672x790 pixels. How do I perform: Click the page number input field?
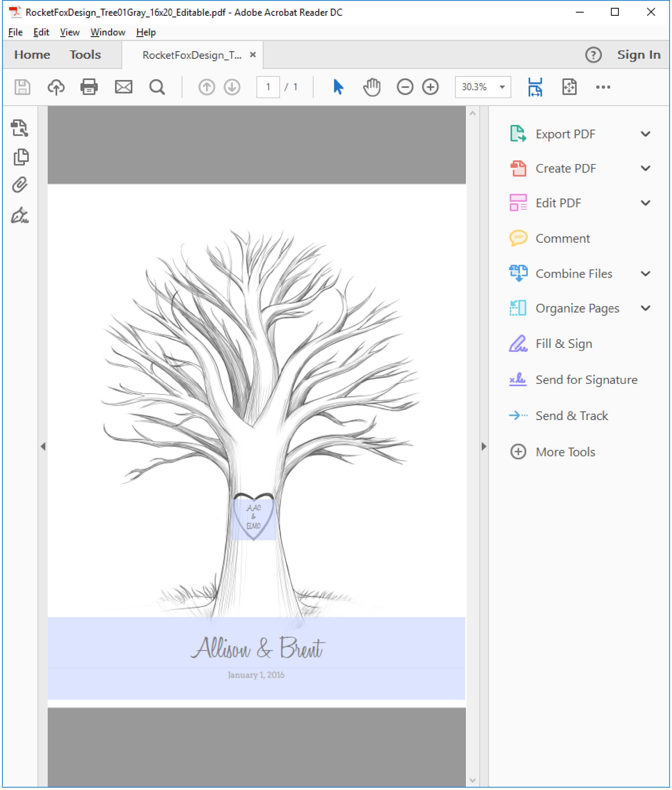tap(268, 86)
